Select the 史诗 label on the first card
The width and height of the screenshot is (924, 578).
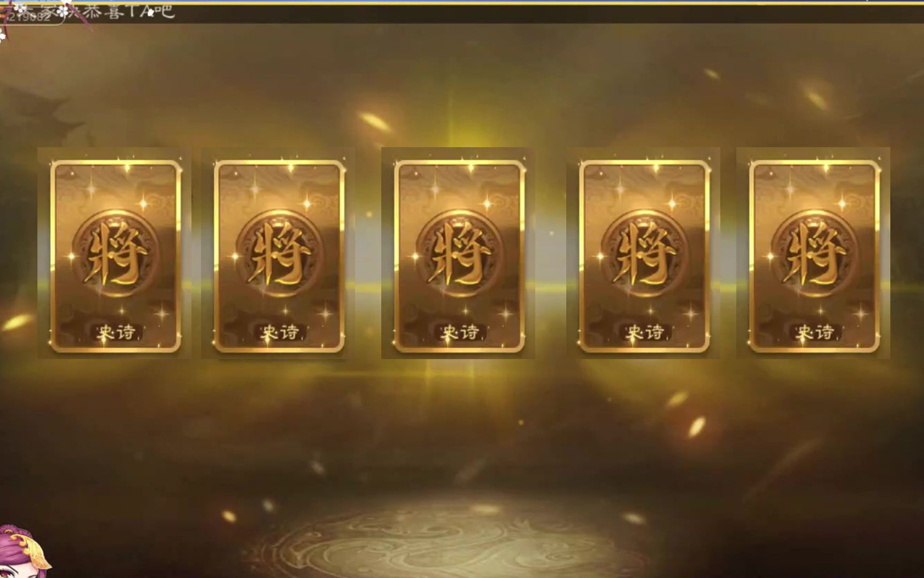116,332
